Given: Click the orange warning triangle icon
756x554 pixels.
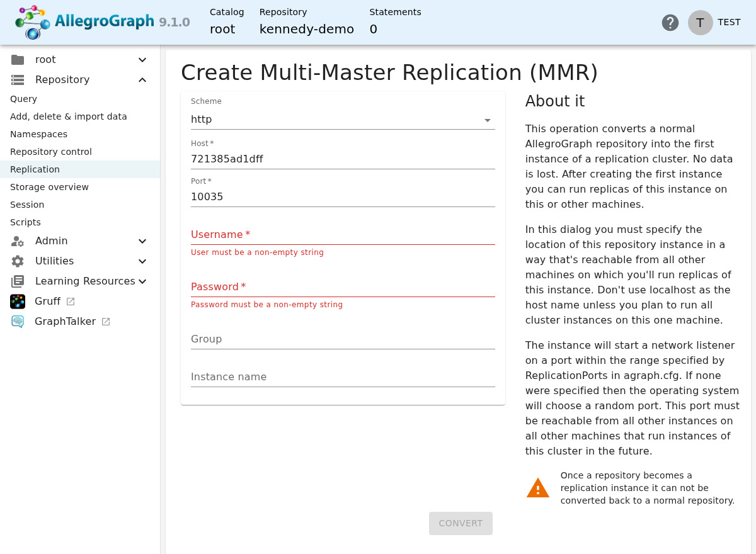Looking at the screenshot, I should 538,488.
